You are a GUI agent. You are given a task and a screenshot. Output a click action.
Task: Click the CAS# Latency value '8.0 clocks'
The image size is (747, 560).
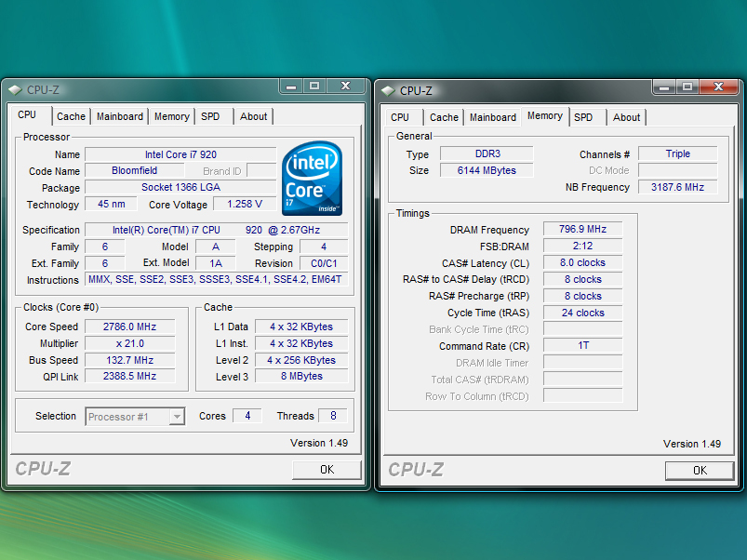(582, 263)
